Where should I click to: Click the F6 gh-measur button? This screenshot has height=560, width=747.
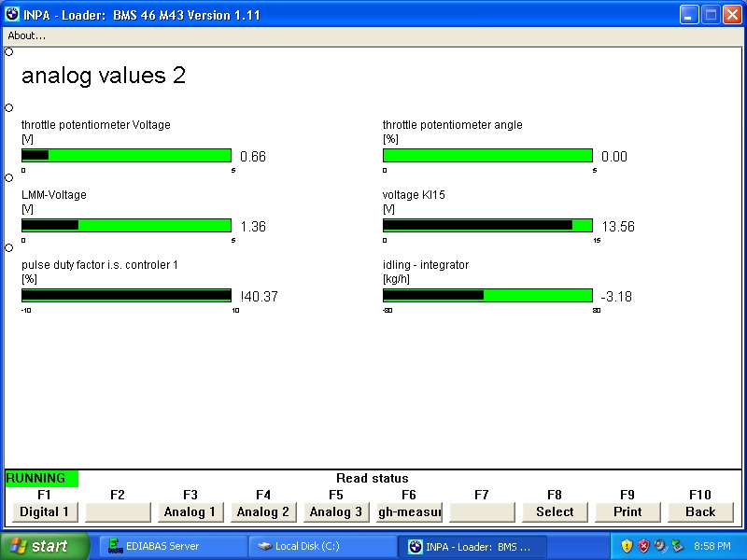[409, 511]
